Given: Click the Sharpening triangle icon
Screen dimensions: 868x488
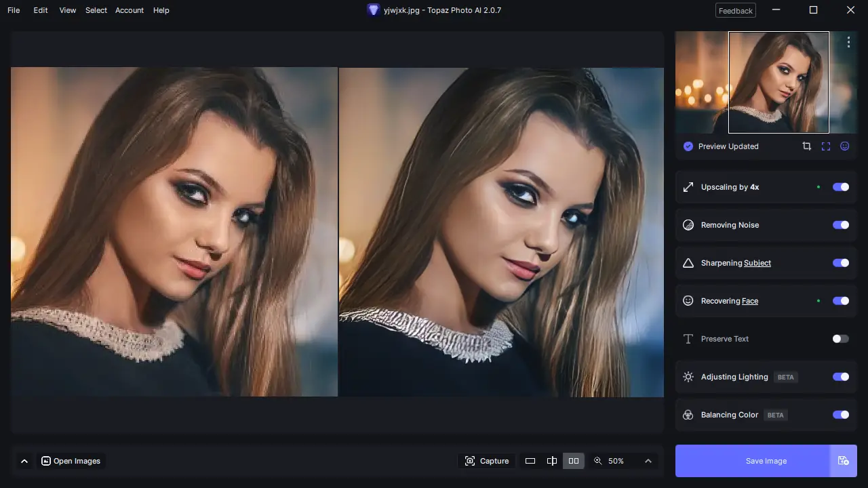Looking at the screenshot, I should tap(688, 263).
